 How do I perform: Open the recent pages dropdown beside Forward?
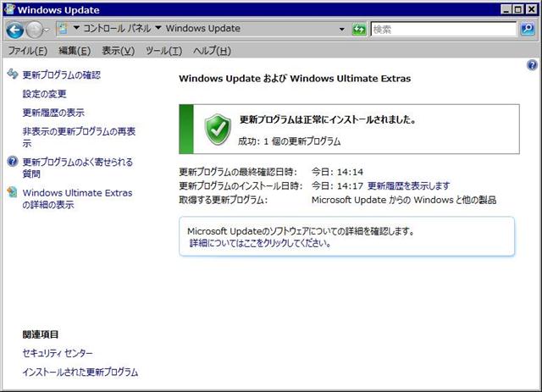click(x=47, y=30)
